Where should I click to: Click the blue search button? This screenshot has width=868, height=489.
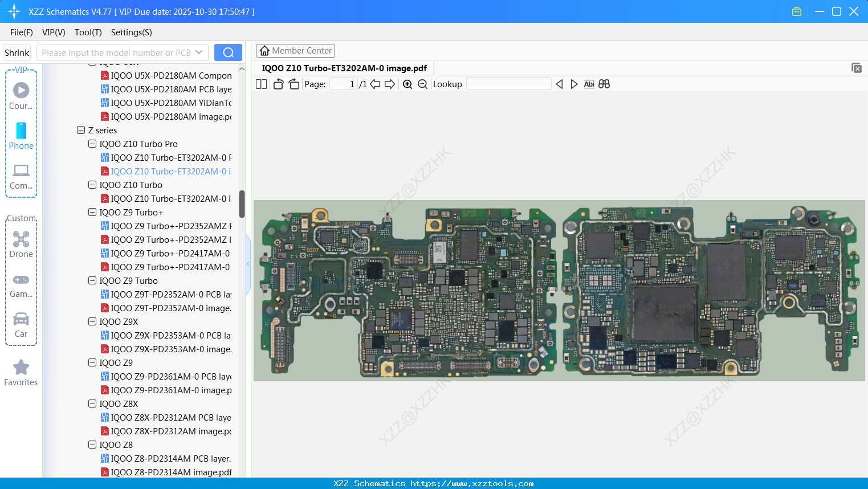(x=228, y=52)
